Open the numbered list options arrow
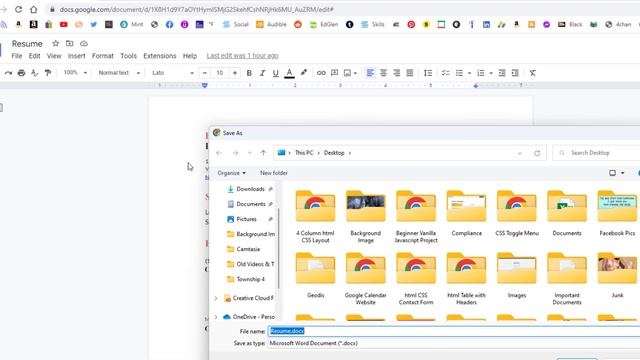 pos(491,73)
